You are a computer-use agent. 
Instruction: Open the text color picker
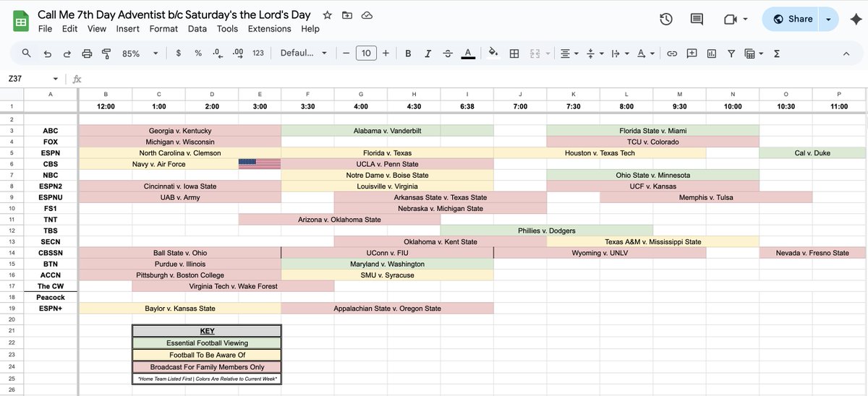pos(468,53)
